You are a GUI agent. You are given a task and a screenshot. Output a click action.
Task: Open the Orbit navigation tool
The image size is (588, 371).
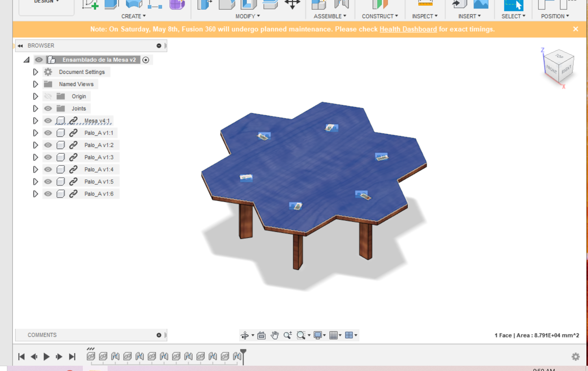pos(244,335)
